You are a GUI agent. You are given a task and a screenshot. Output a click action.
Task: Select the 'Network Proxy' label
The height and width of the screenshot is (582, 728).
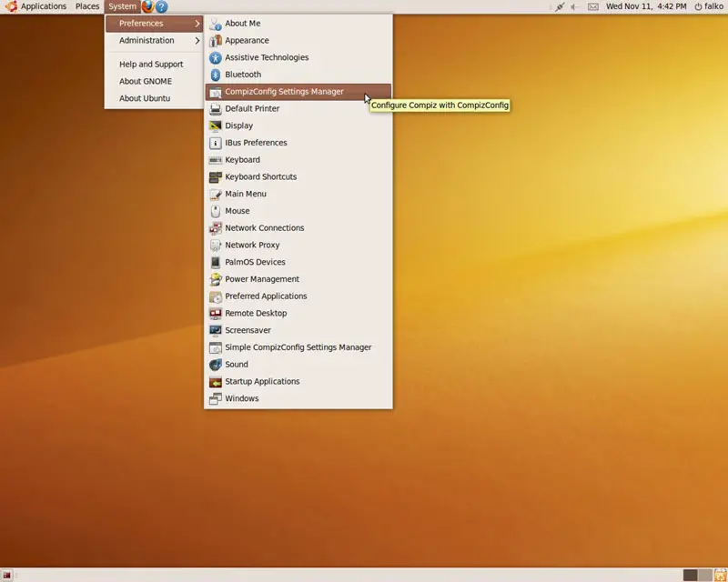(252, 245)
